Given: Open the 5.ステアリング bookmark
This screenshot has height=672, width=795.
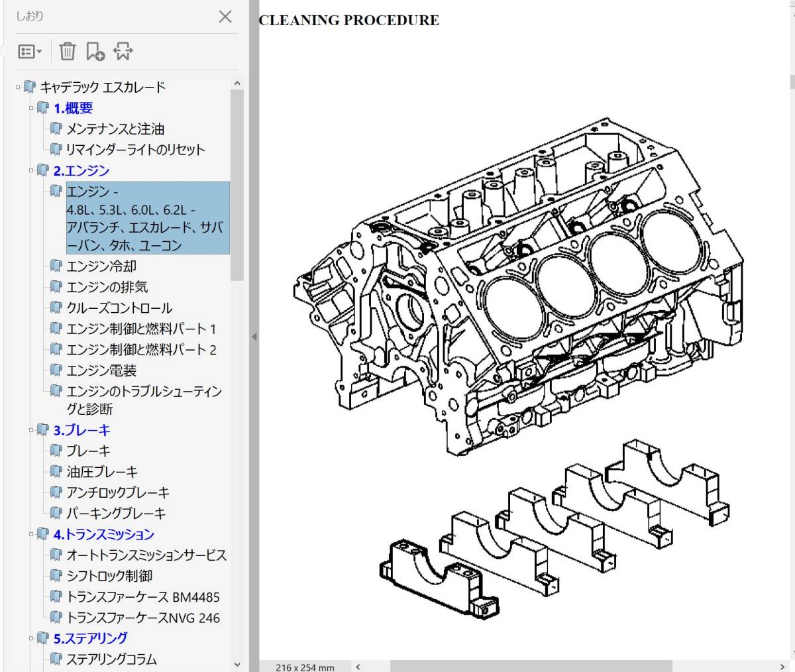Looking at the screenshot, I should click(91, 638).
